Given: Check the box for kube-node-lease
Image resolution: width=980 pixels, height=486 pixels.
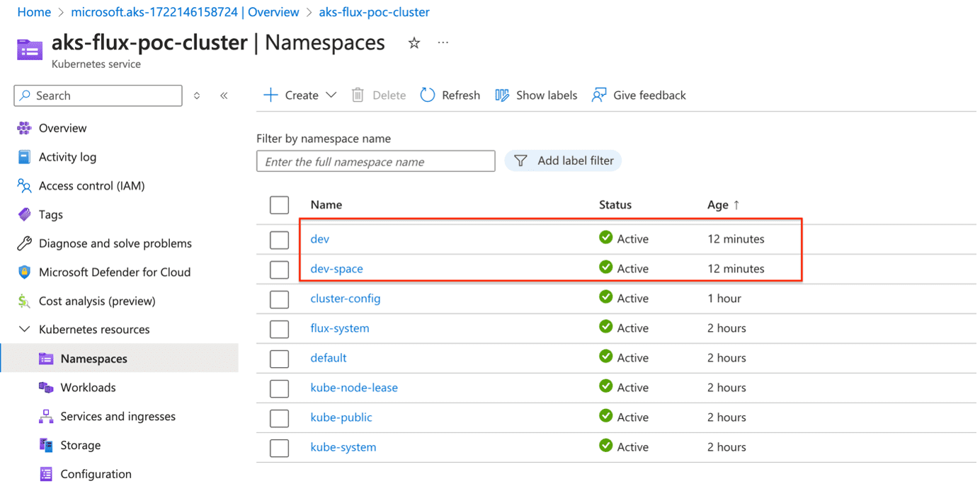Looking at the screenshot, I should point(280,388).
